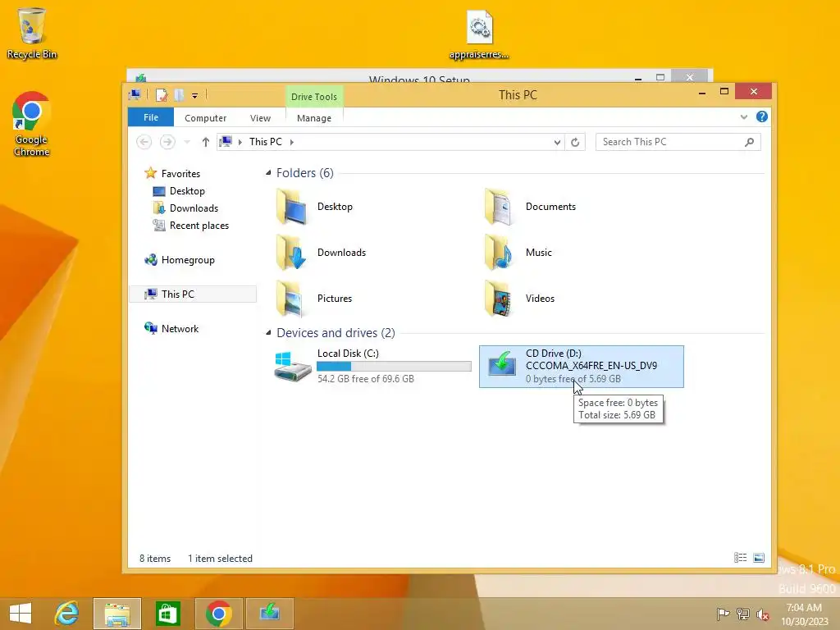
Task: Open the Desktop folder in Folders list
Action: [316, 207]
